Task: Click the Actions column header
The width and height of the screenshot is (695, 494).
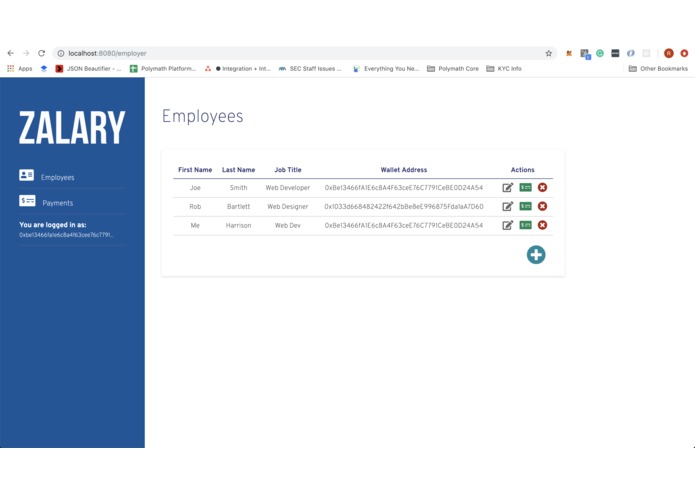Action: pos(523,170)
